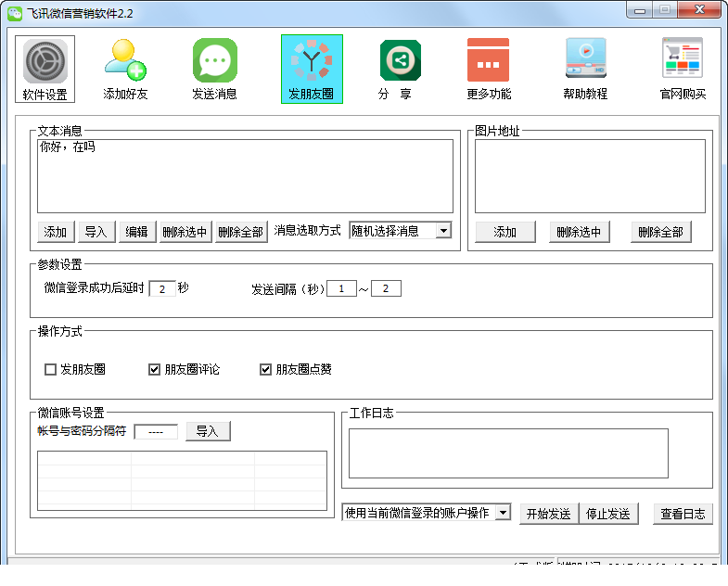Click 添加 button under 图片地址
This screenshot has height=586, width=728.
click(x=505, y=232)
